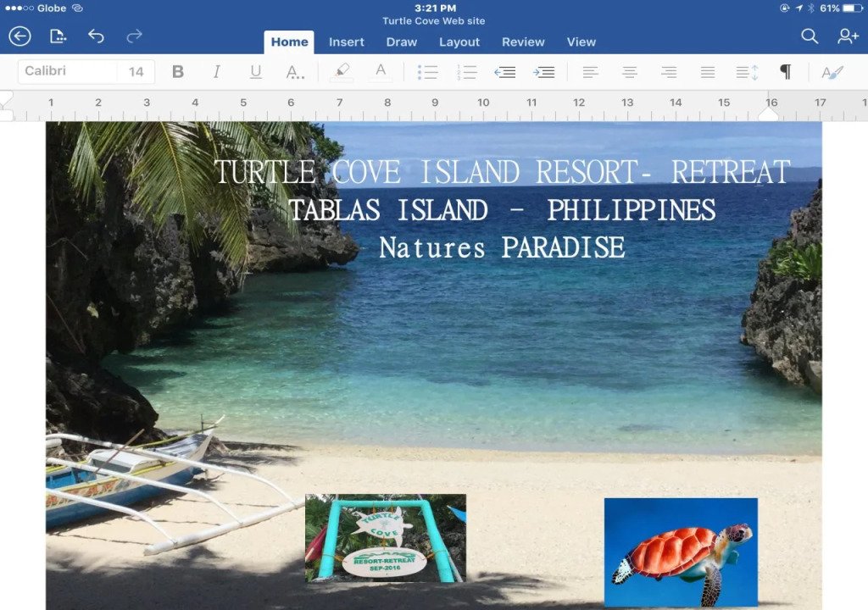Decrease the paragraph indent
The height and width of the screenshot is (610, 868).
pos(505,72)
